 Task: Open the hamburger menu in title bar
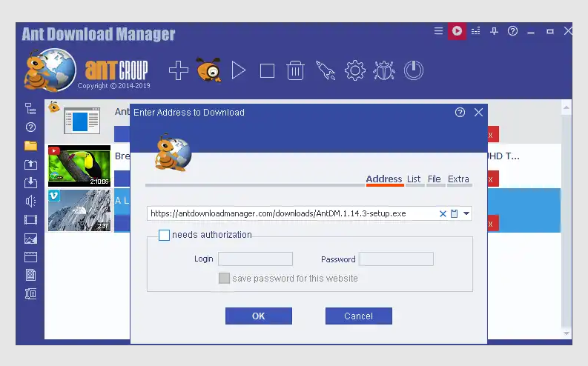(x=438, y=31)
